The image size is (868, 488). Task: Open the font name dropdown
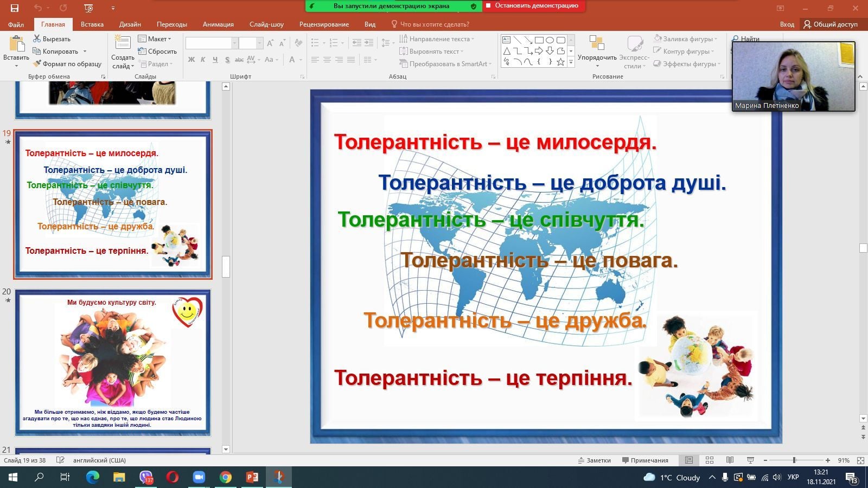235,43
